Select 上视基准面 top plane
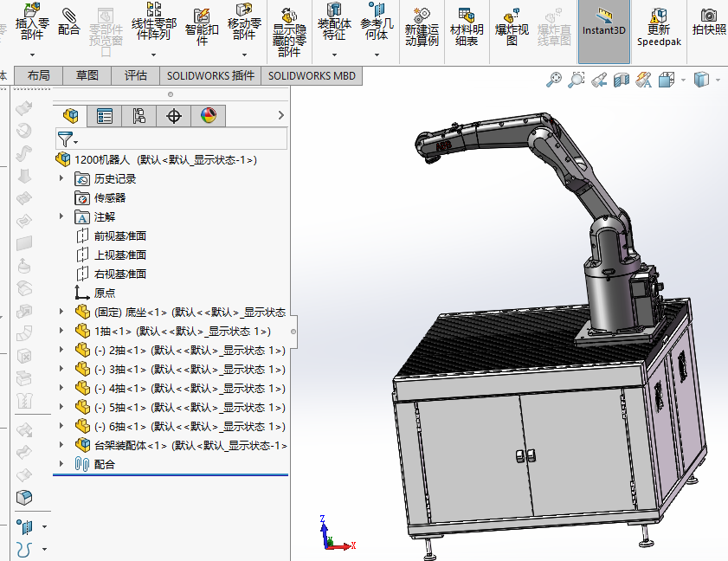Viewport: 728px width, 561px height. coord(111,255)
